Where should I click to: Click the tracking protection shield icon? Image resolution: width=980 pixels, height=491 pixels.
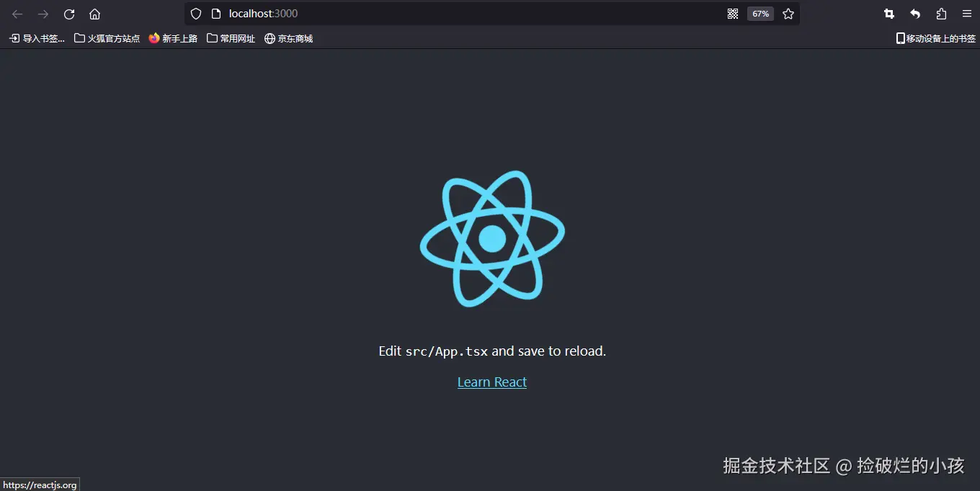[195, 13]
